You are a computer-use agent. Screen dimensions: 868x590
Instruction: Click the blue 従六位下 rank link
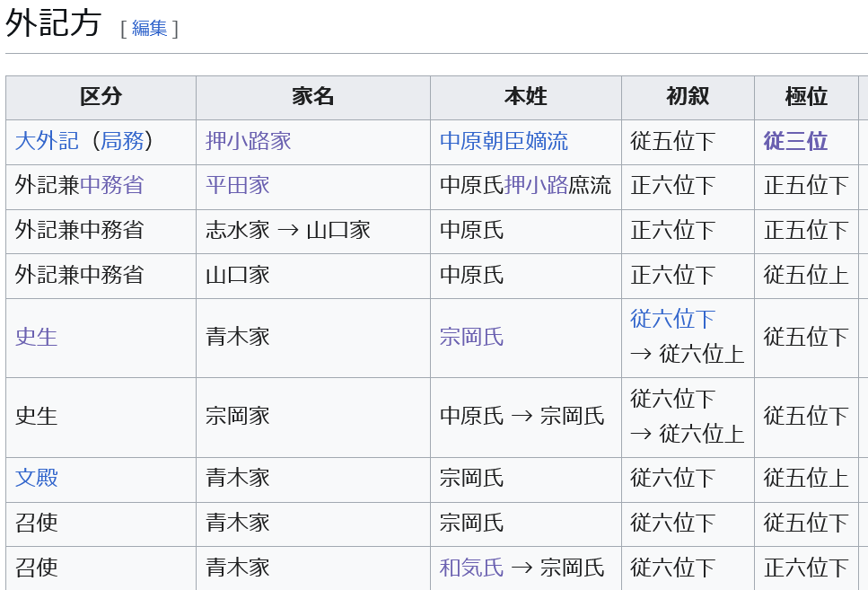(x=672, y=320)
